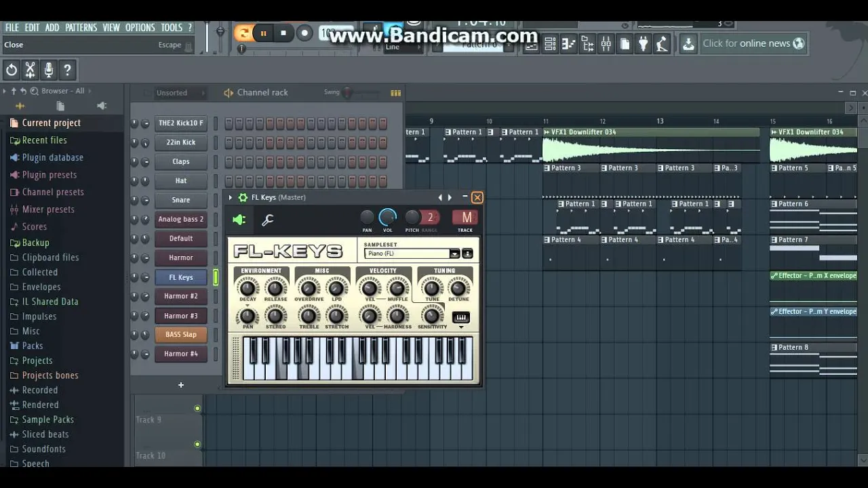868x488 pixels.
Task: Click the sampleset info button
Action: coord(467,253)
